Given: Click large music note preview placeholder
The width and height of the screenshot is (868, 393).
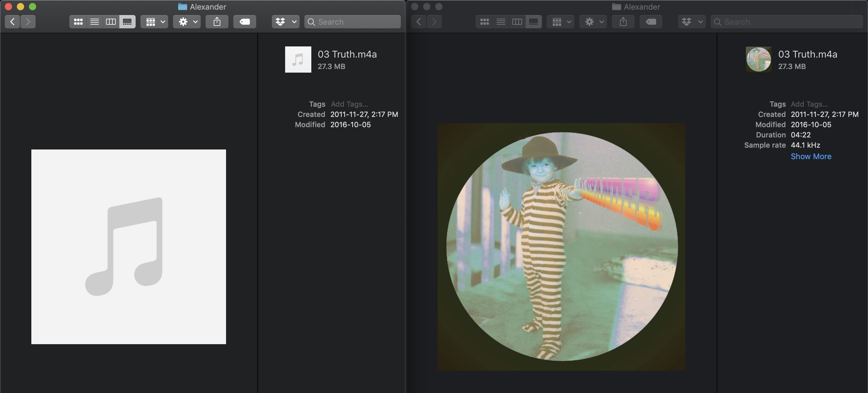Looking at the screenshot, I should click(128, 247).
